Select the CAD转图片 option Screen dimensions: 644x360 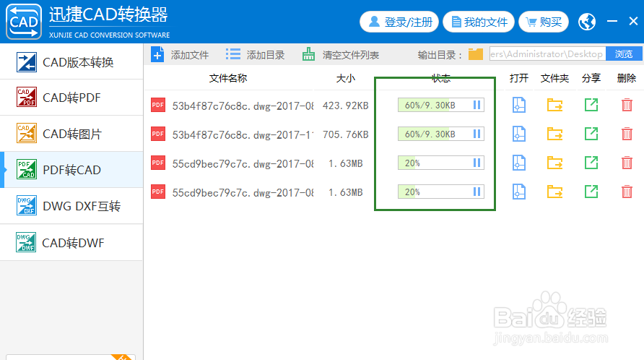point(71,134)
